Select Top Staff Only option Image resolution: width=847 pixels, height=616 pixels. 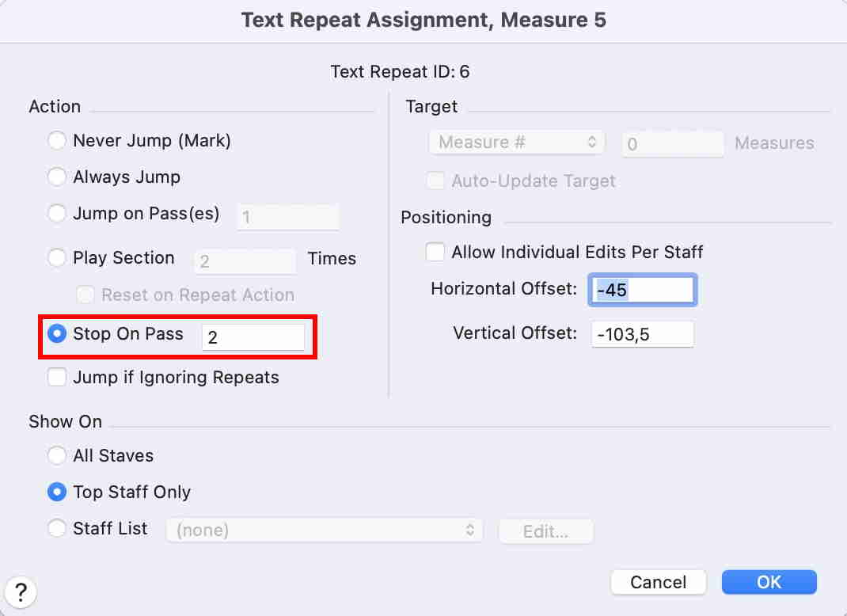57,492
